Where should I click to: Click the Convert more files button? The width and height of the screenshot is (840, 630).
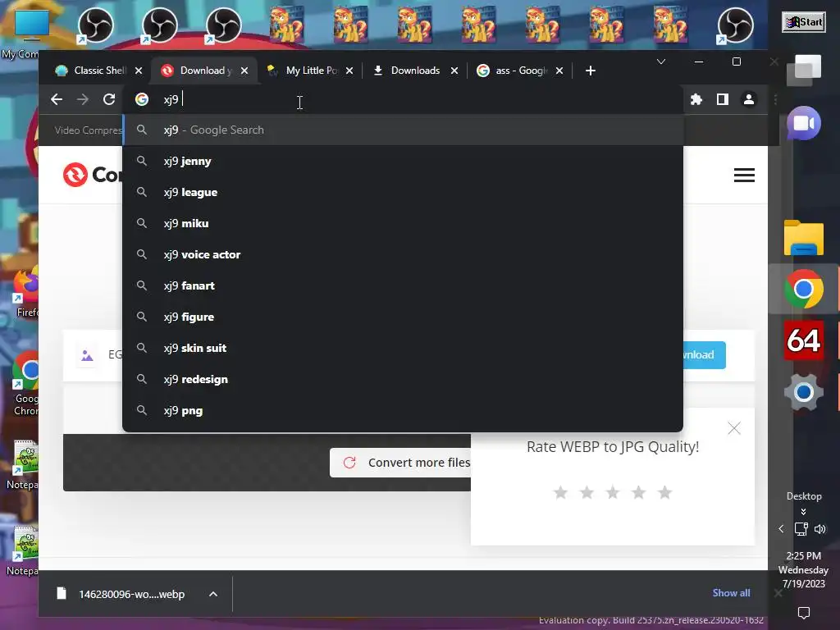pyautogui.click(x=400, y=463)
